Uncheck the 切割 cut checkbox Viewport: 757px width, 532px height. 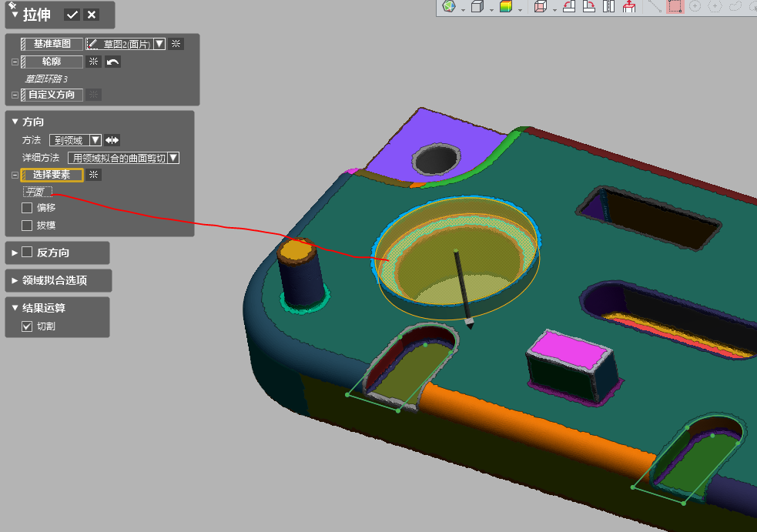(x=27, y=327)
